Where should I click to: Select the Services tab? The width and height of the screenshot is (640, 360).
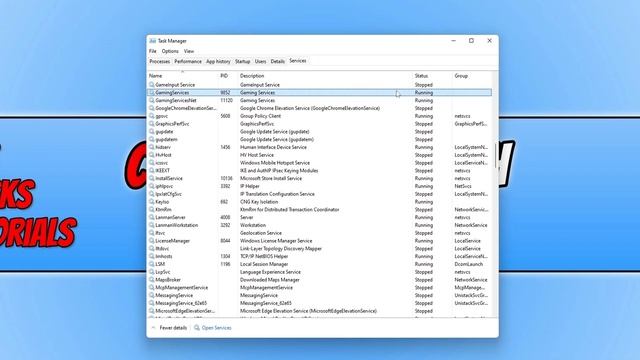click(x=298, y=61)
